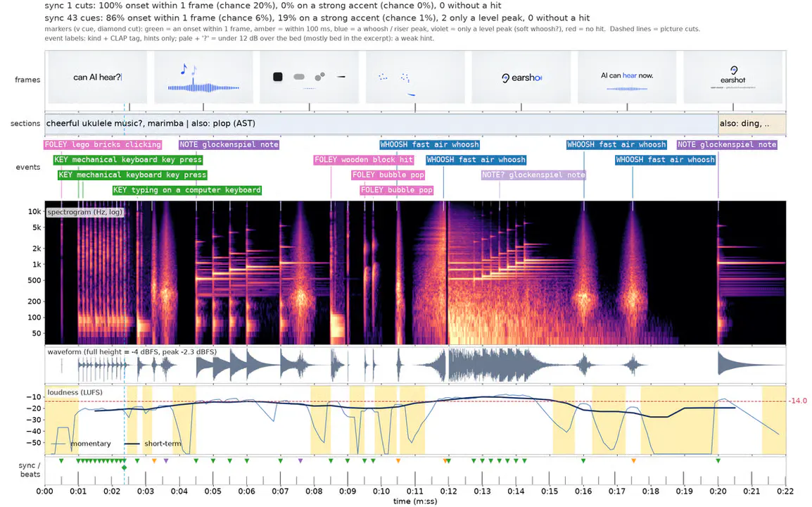
Task: Click the '10k' spectrogram frequency tick
Action: coord(34,211)
